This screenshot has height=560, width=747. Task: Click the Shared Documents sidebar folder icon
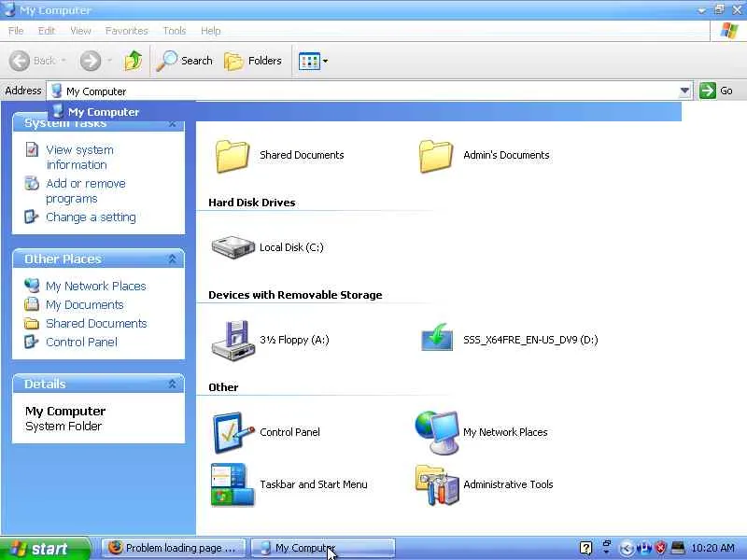[32, 324]
